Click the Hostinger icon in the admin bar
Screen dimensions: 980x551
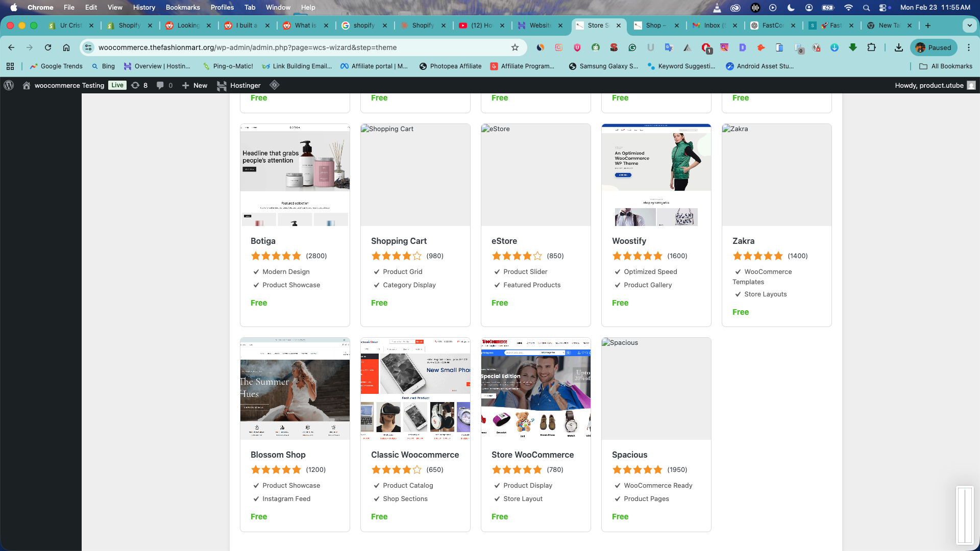(223, 85)
